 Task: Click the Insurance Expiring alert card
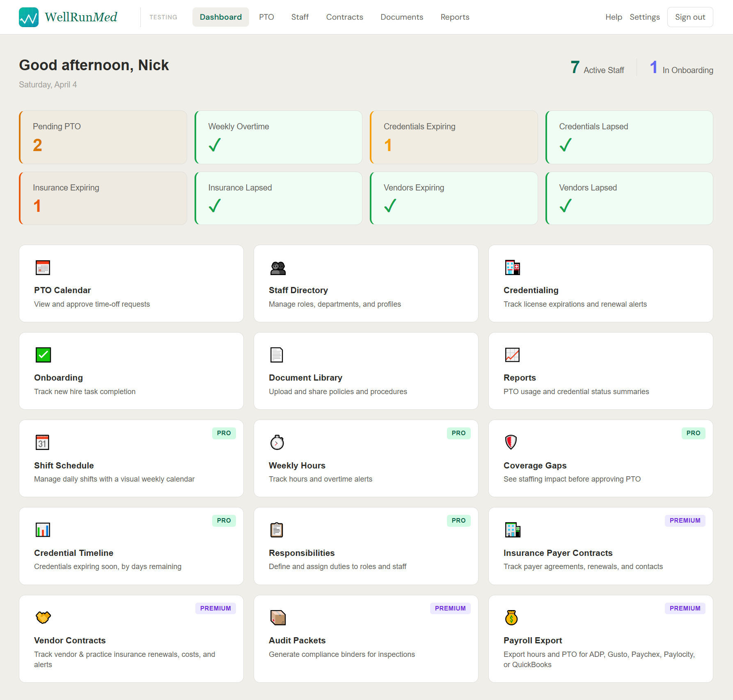pyautogui.click(x=103, y=198)
